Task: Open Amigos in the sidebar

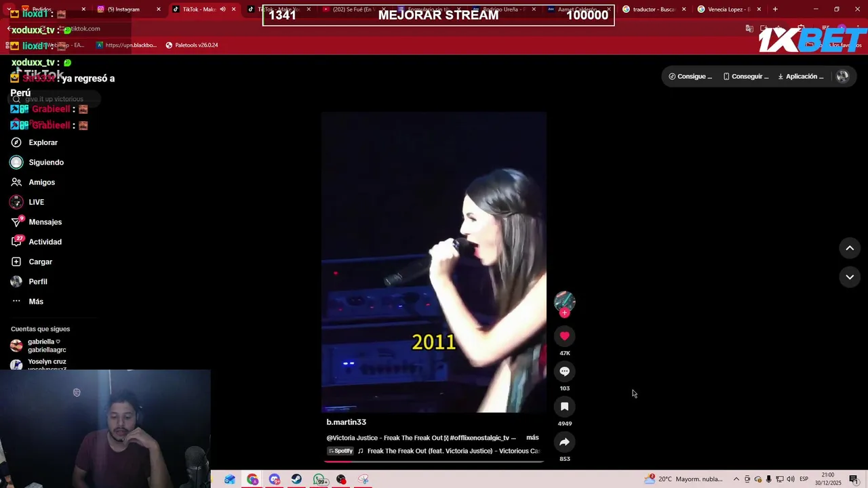Action: tap(41, 182)
